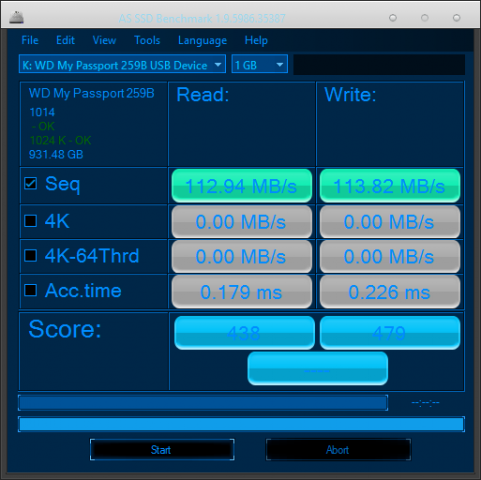481x480 pixels.
Task: Minimize the AS SSD Benchmark window
Action: (x=393, y=18)
